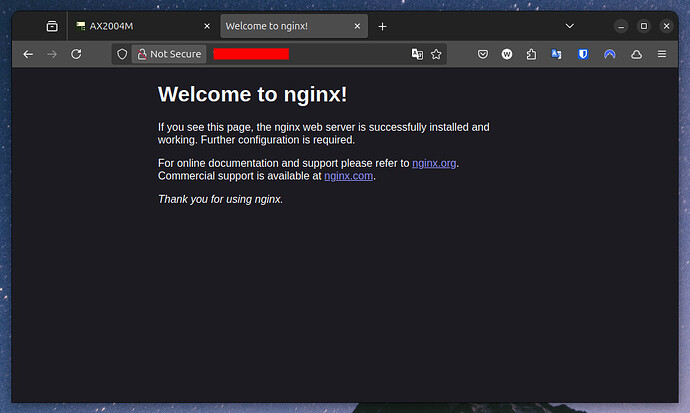Open the Bitwarden shield extension
This screenshot has height=413, width=690.
583,54
